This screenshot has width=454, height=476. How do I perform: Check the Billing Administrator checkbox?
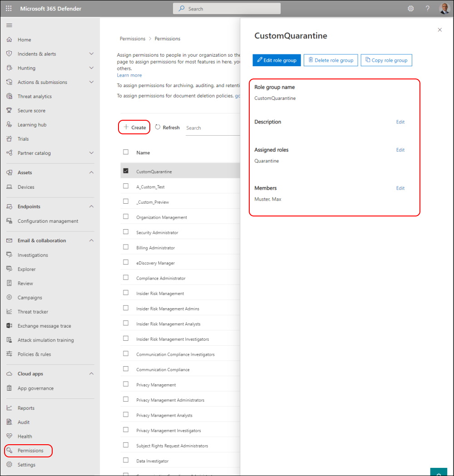click(126, 247)
